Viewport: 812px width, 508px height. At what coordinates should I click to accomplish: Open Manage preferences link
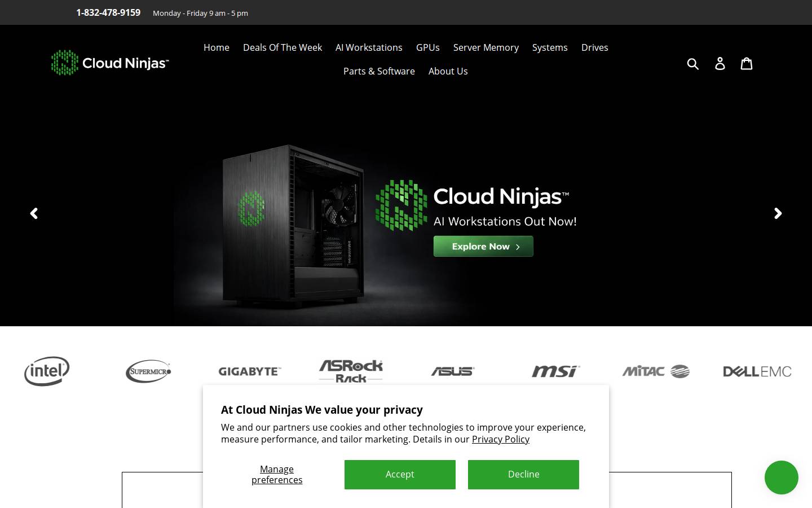point(277,475)
